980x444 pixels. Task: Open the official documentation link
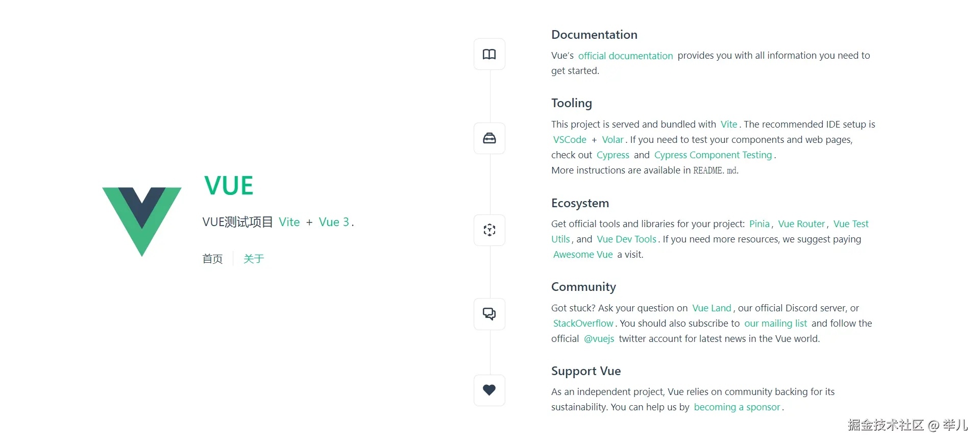[625, 56]
